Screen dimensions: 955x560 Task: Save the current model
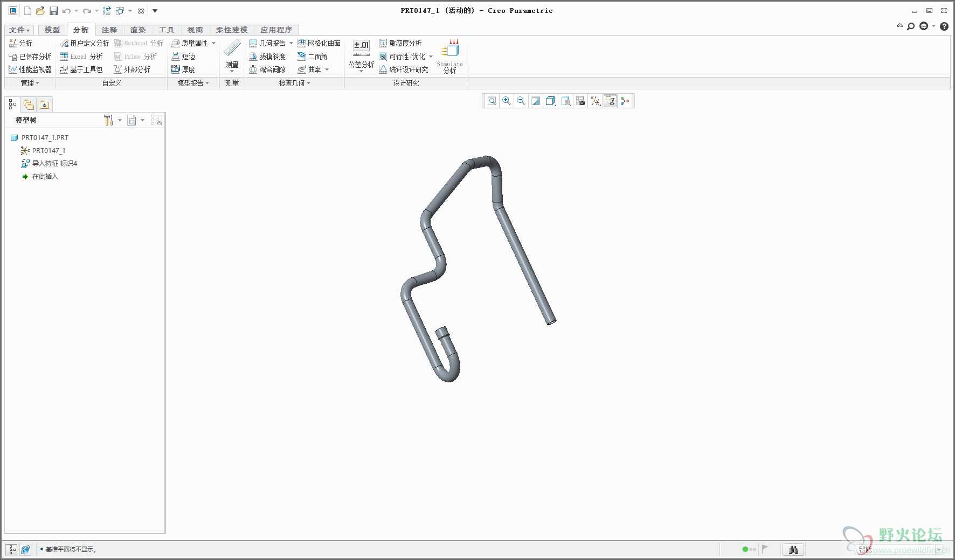[53, 11]
